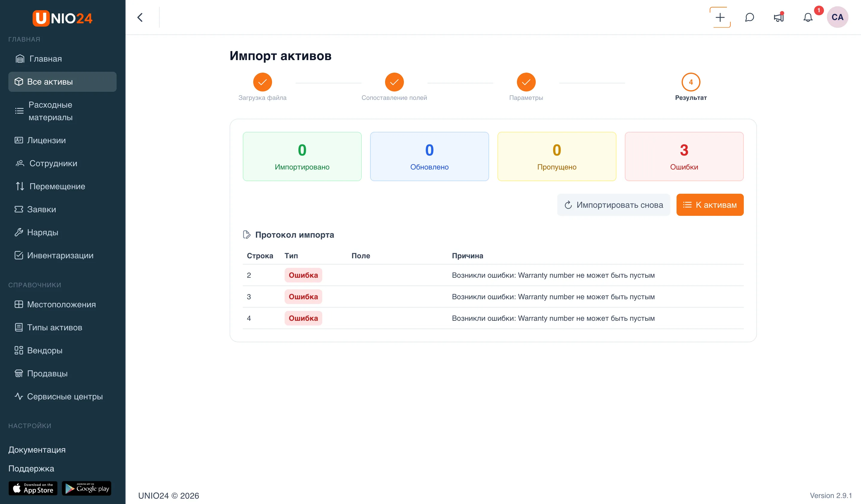Click the error reason text in row 2
Screen dimensions: 861x504
553,275
